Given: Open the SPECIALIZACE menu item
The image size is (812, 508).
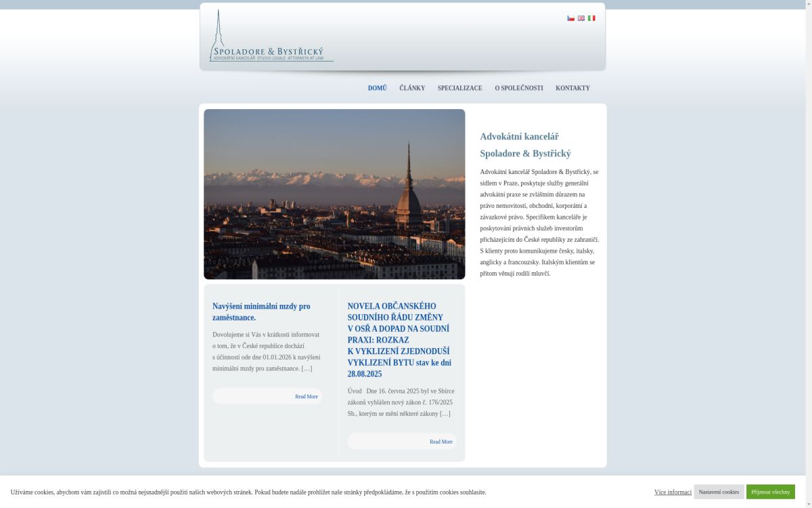Looking at the screenshot, I should coord(459,88).
